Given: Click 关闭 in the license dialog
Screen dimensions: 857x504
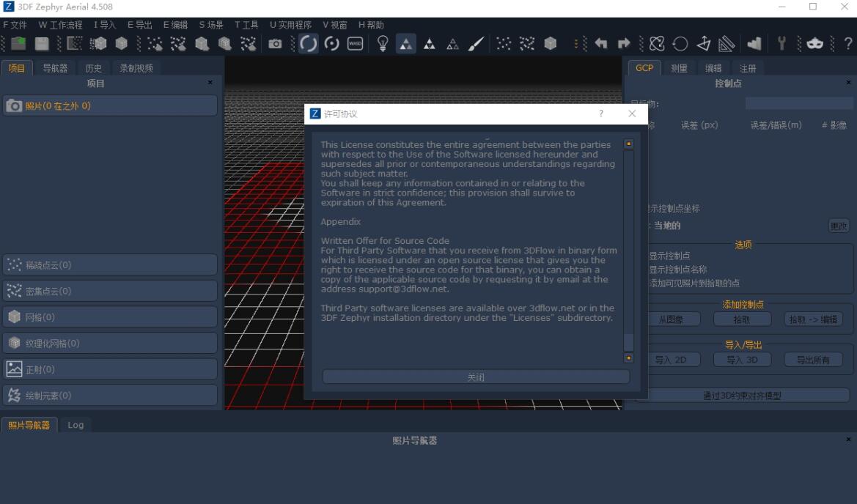Looking at the screenshot, I should click(476, 377).
